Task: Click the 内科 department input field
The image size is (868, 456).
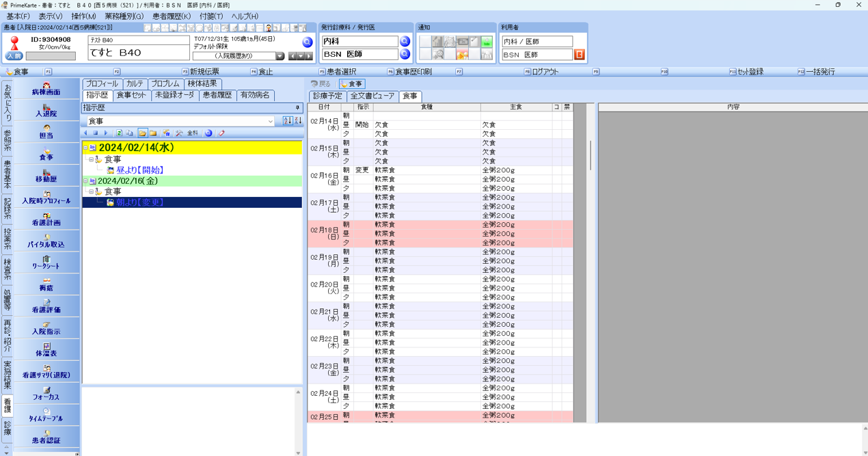Action: 360,41
